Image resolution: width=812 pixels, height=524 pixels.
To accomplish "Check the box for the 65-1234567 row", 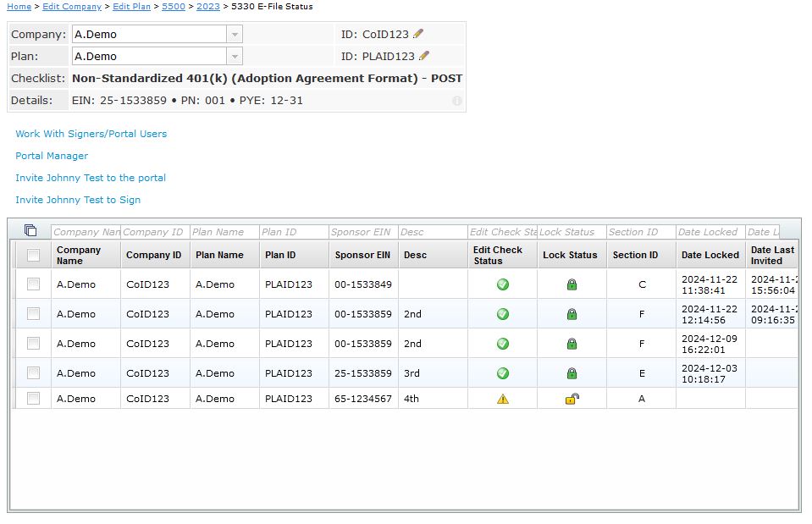I will coord(33,399).
